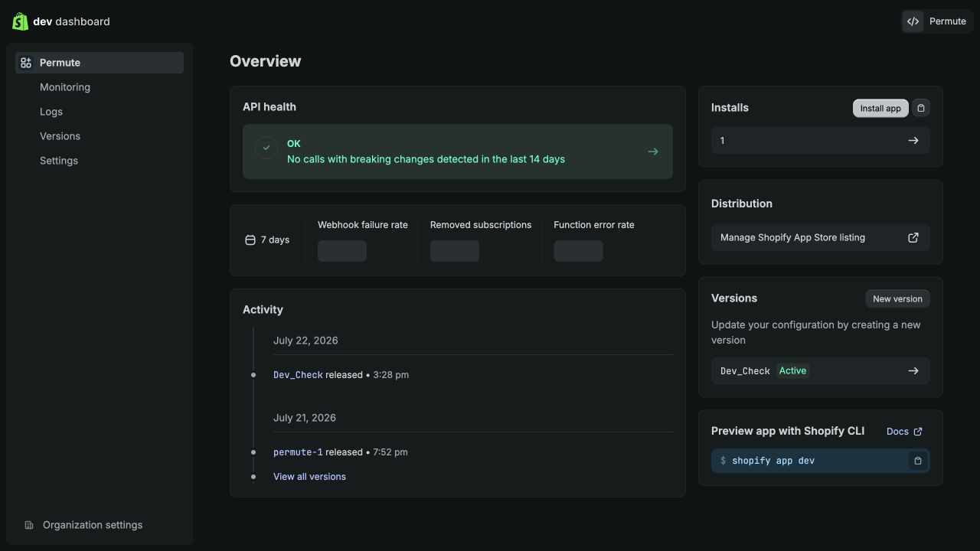Open the Permute app switcher button
The width and height of the screenshot is (980, 551).
(x=936, y=21)
